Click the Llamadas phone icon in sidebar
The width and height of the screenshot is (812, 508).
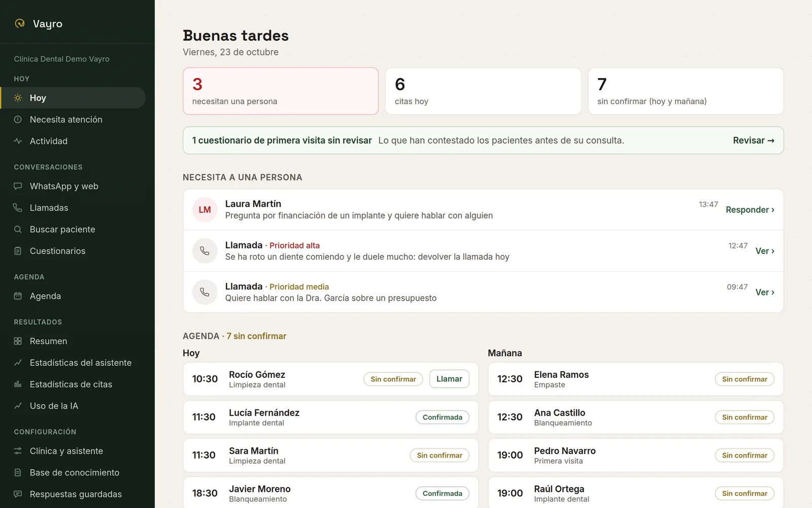pyautogui.click(x=18, y=208)
